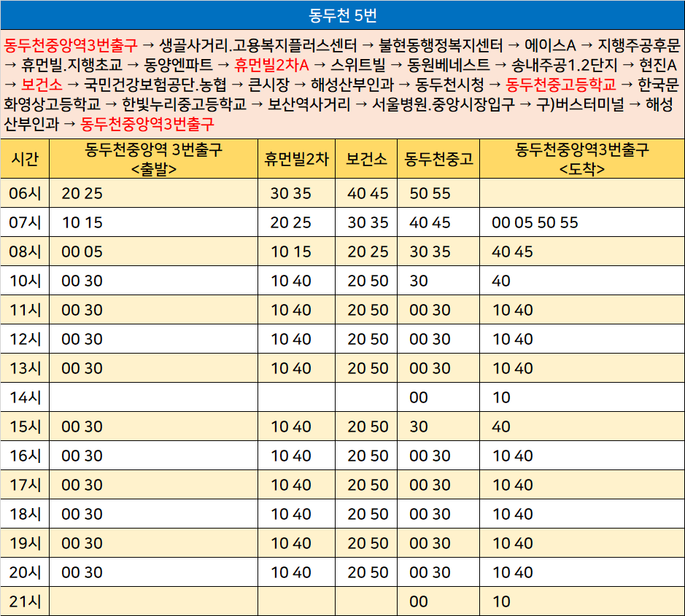685x616 pixels.
Task: Click stop name '동원베네스트' in route
Action: click(448, 65)
